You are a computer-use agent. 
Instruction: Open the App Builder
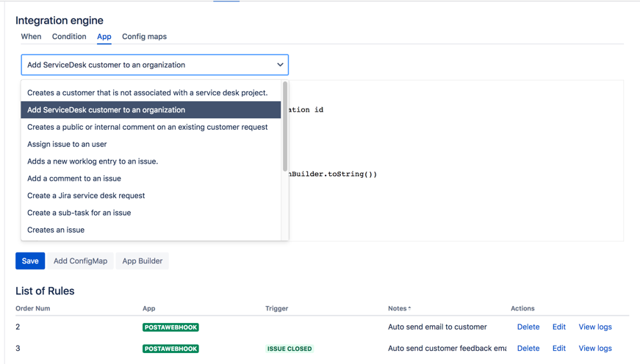point(142,261)
